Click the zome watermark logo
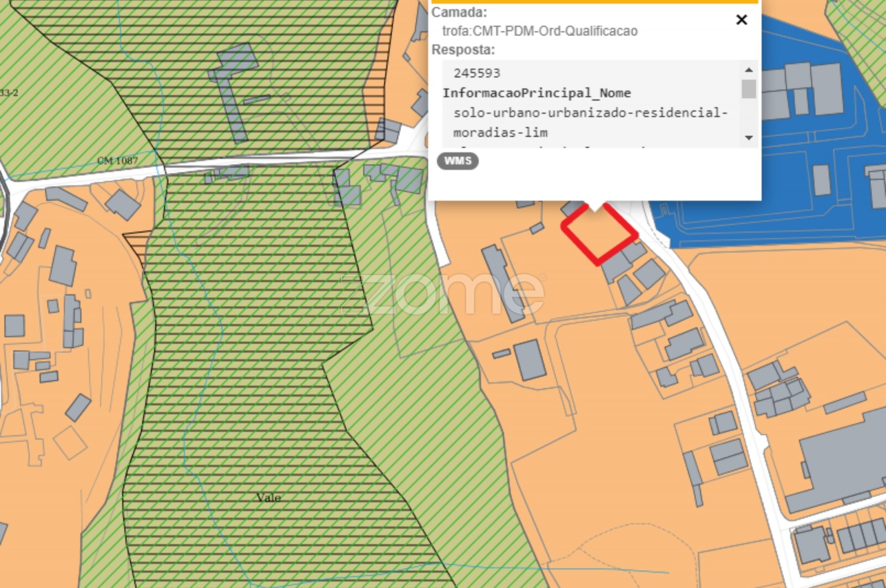The width and height of the screenshot is (886, 588). pos(443,294)
